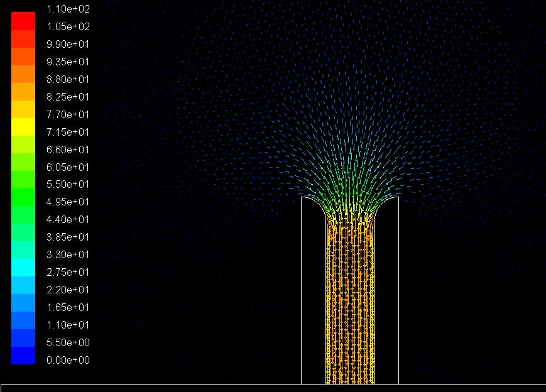Click the 9.90e+01 legend label

pyautogui.click(x=68, y=44)
